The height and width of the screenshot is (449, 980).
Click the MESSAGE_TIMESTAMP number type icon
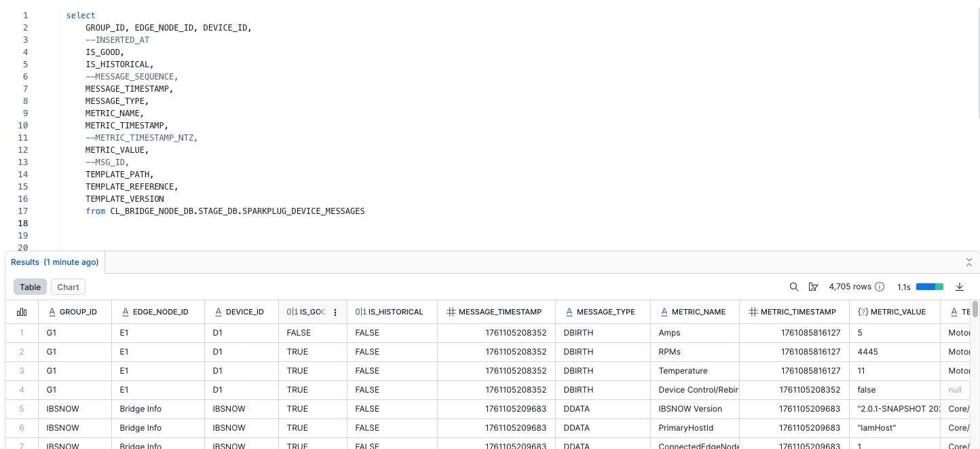click(451, 312)
